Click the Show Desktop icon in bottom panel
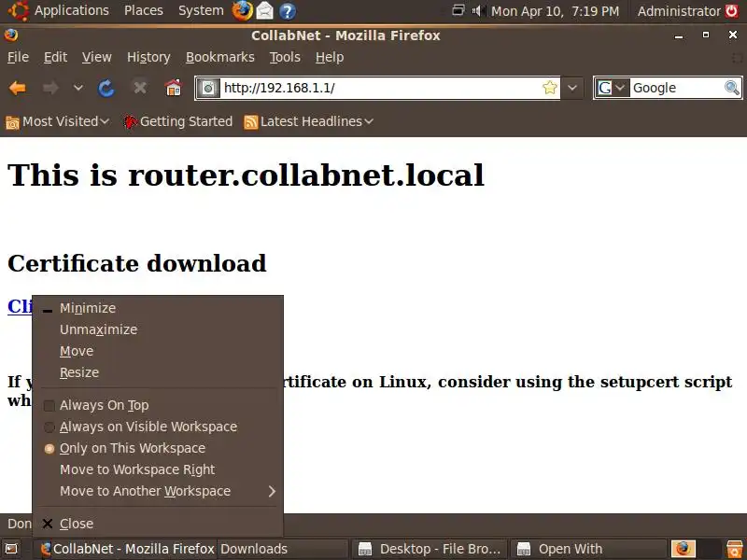 pyautogui.click(x=11, y=549)
